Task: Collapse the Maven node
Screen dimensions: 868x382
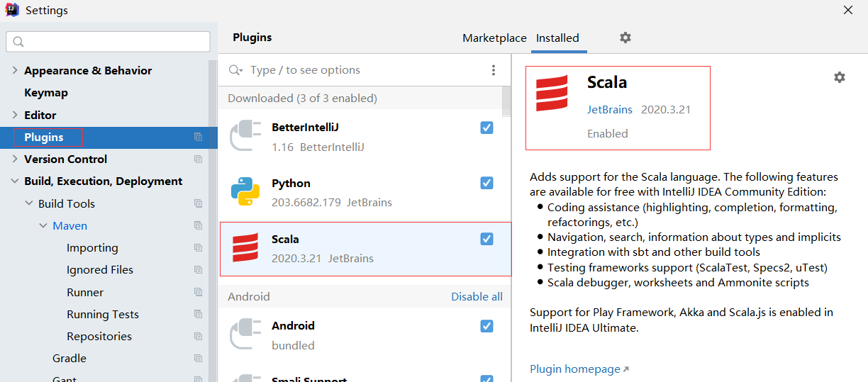Action: point(43,225)
